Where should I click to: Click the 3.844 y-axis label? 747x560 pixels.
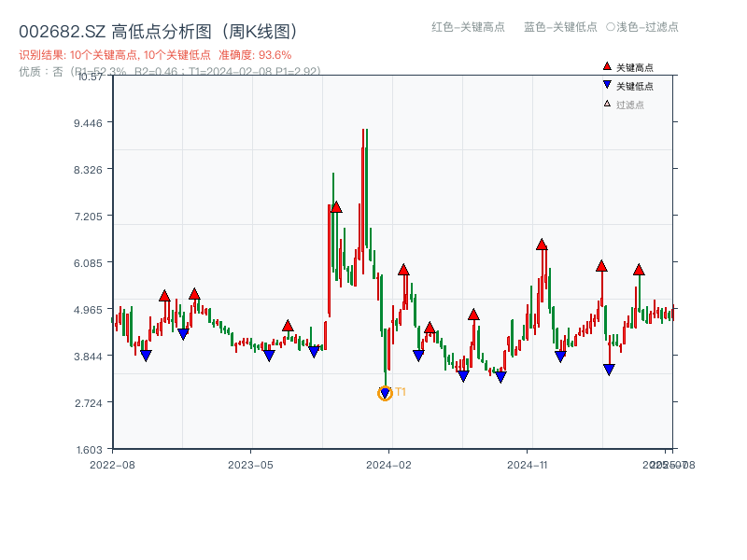click(88, 357)
